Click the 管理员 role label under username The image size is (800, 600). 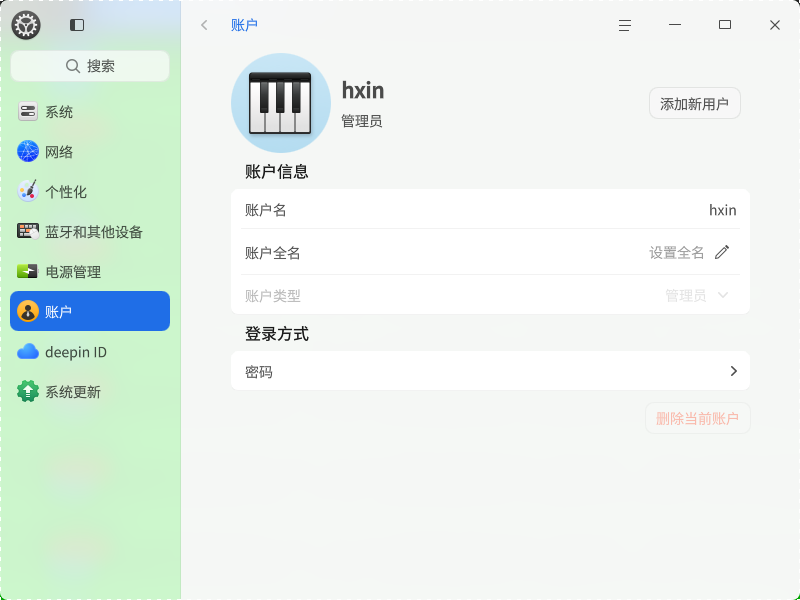tap(362, 121)
